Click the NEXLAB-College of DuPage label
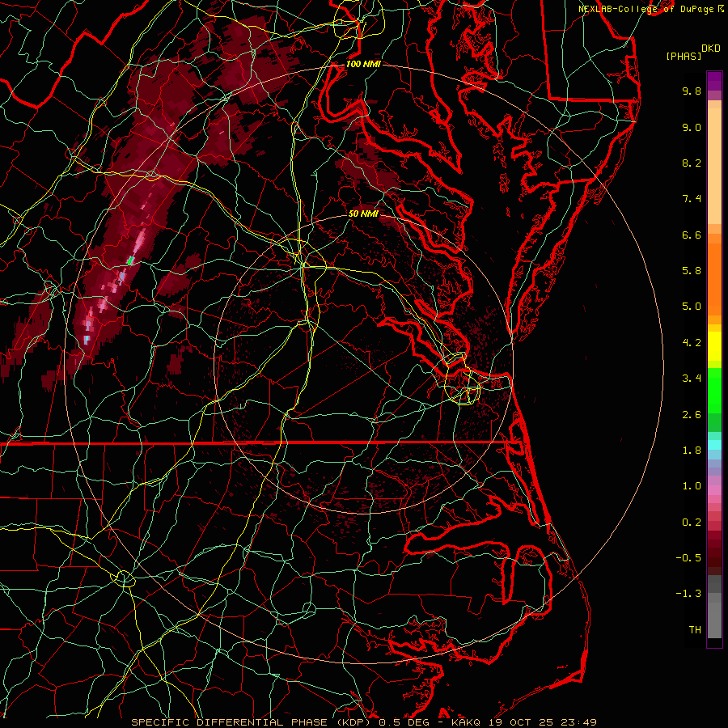Viewport: 728px width, 728px height. click(645, 9)
